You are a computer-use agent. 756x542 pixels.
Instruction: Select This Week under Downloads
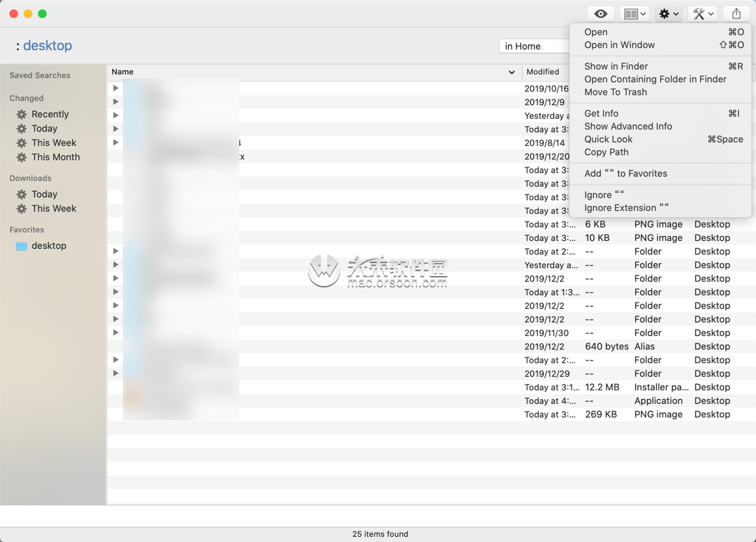pos(54,209)
